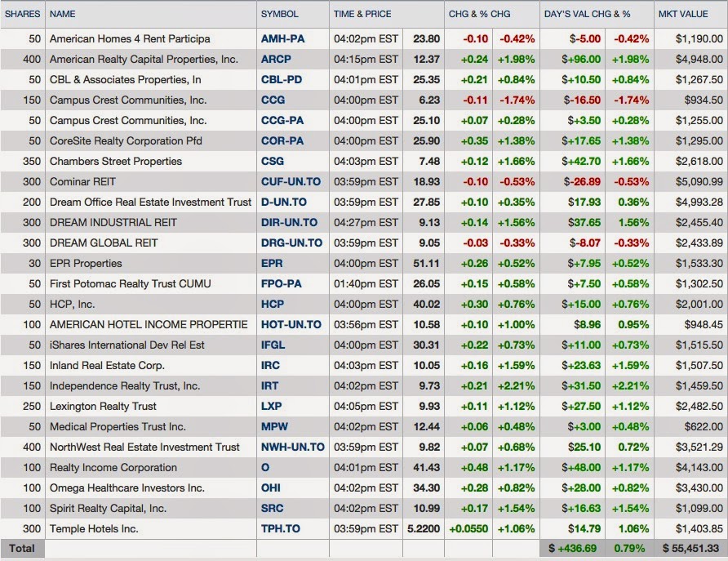Open the OHI symbol link
Screen dimensions: 728x561
pos(271,488)
